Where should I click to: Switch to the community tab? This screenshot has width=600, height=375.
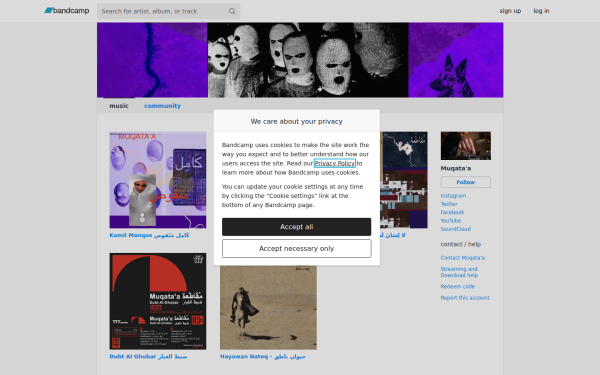point(162,106)
